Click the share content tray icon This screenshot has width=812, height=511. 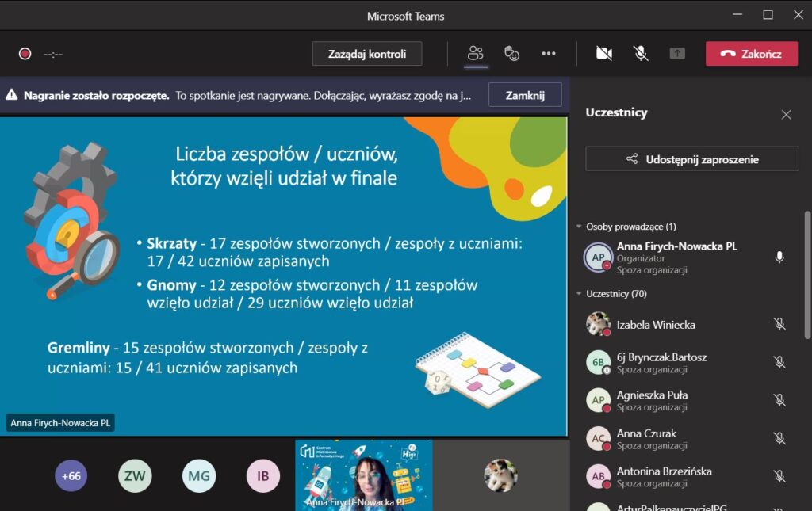[677, 54]
